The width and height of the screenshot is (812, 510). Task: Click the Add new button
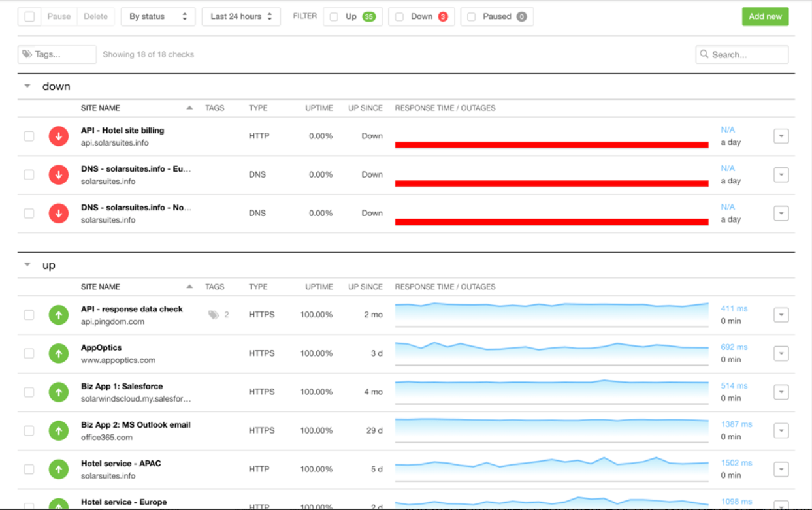(765, 17)
